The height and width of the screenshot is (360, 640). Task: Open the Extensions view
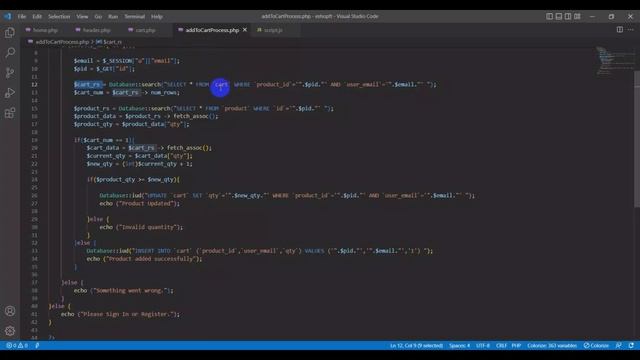[10, 113]
